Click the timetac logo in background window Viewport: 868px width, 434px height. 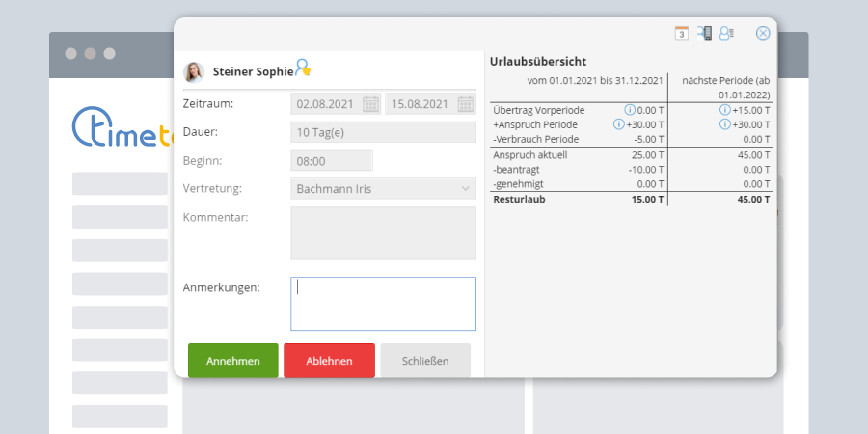[x=122, y=128]
